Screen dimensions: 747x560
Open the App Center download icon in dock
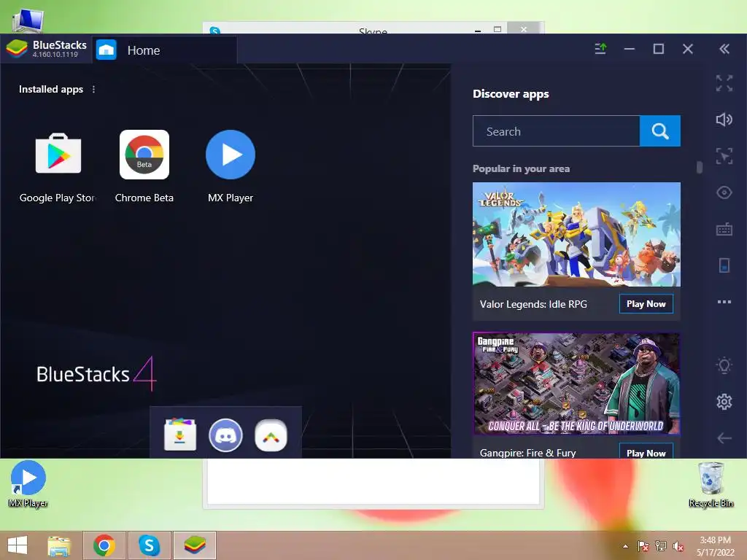click(x=179, y=435)
